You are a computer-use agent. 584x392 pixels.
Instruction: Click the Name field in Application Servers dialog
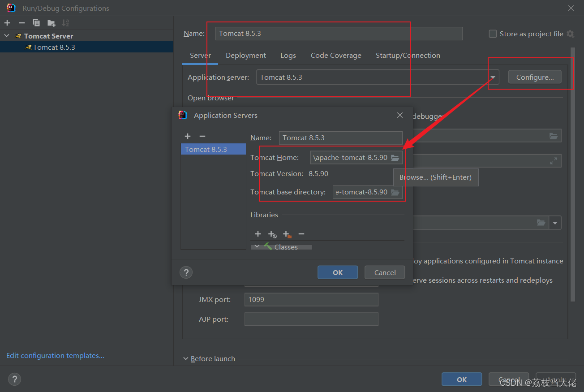pos(341,138)
